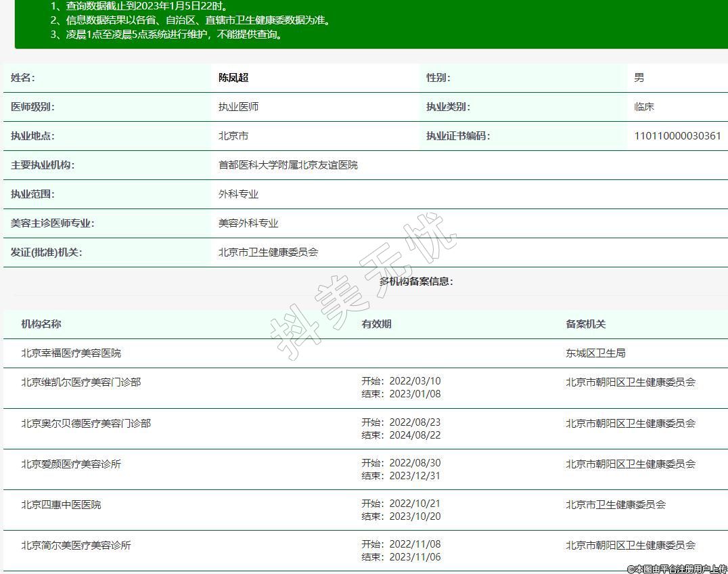The height and width of the screenshot is (574, 728).
Task: Click the 备案机关 column header
Action: pyautogui.click(x=586, y=324)
